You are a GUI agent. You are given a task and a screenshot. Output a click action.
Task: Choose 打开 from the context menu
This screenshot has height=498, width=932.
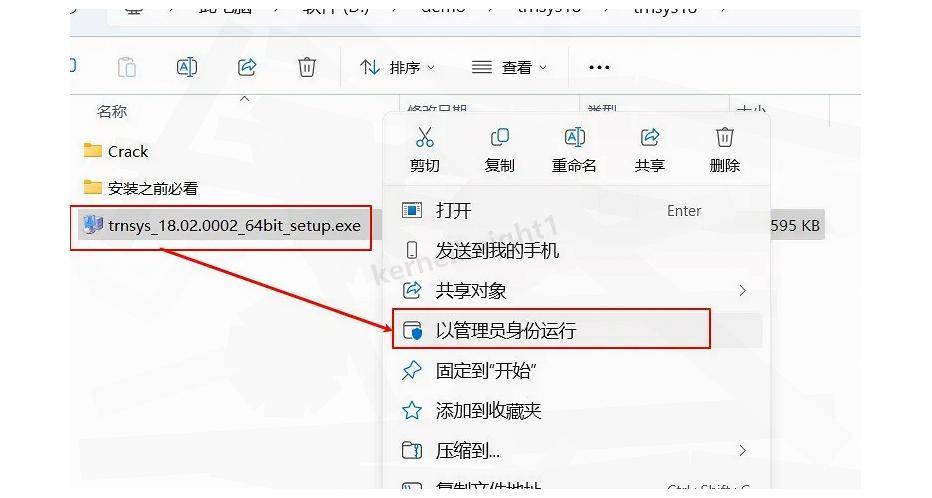point(577,210)
